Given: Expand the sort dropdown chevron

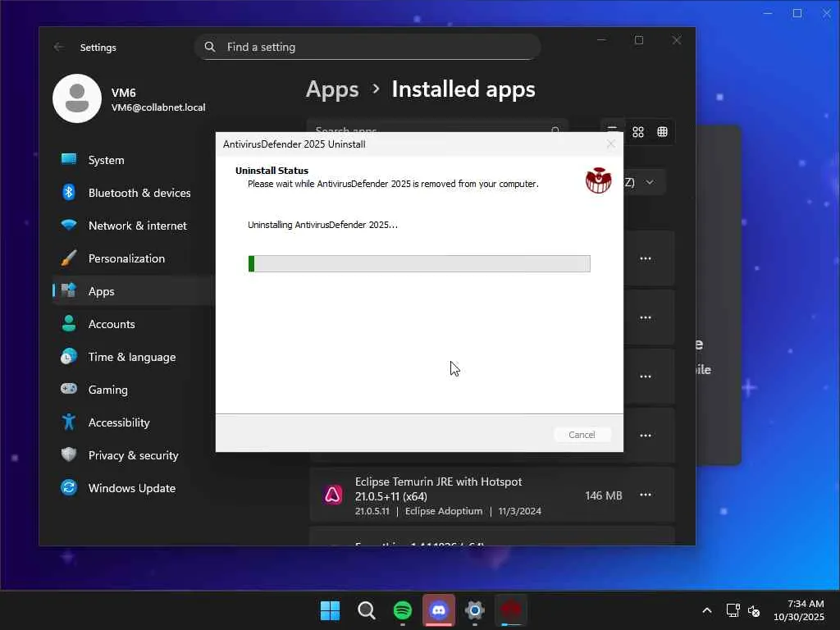Looking at the screenshot, I should [x=650, y=183].
